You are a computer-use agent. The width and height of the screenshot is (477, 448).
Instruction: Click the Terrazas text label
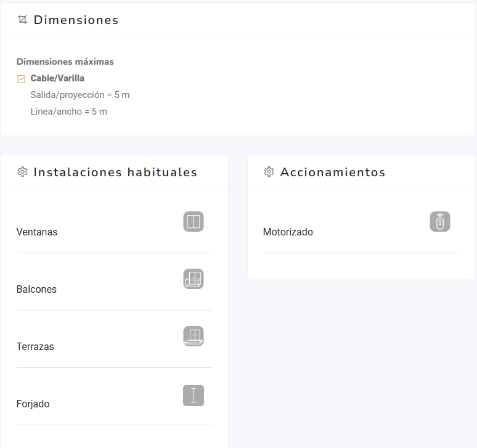click(x=35, y=347)
